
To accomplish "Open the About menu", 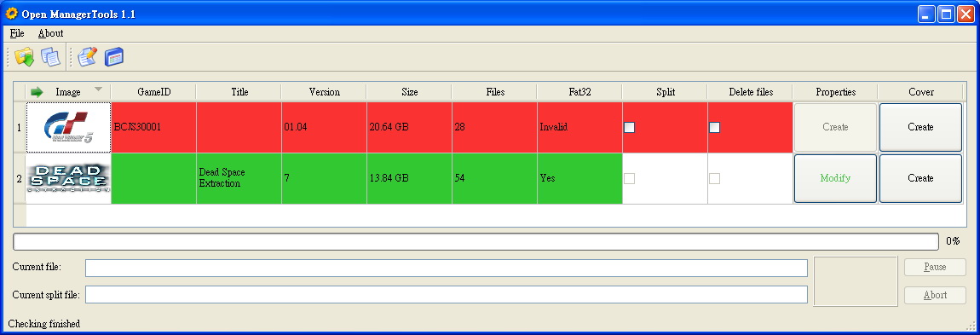I will pyautogui.click(x=50, y=33).
